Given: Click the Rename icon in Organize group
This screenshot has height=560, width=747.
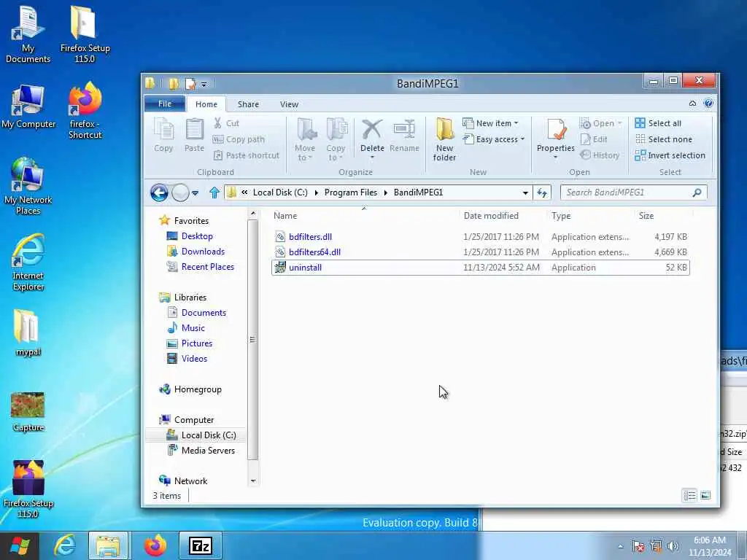Looking at the screenshot, I should (x=404, y=136).
